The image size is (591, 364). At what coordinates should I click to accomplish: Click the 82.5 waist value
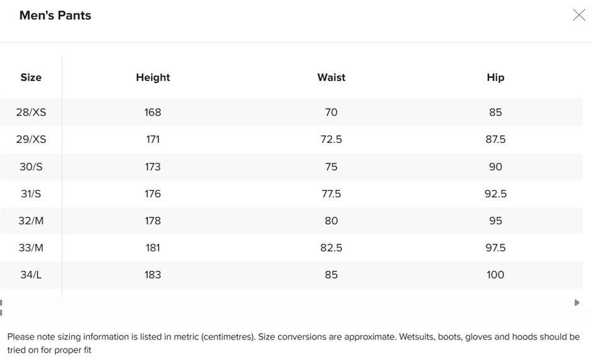click(x=331, y=248)
